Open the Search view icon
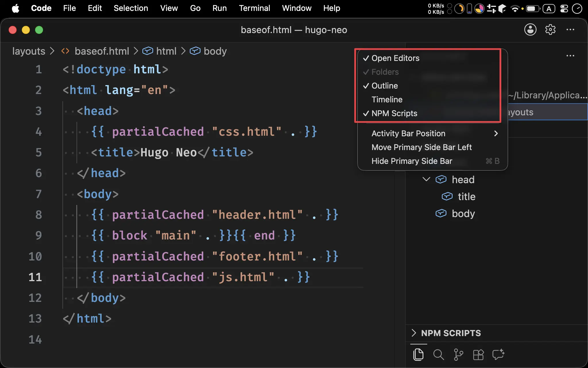588x368 pixels. pos(438,354)
